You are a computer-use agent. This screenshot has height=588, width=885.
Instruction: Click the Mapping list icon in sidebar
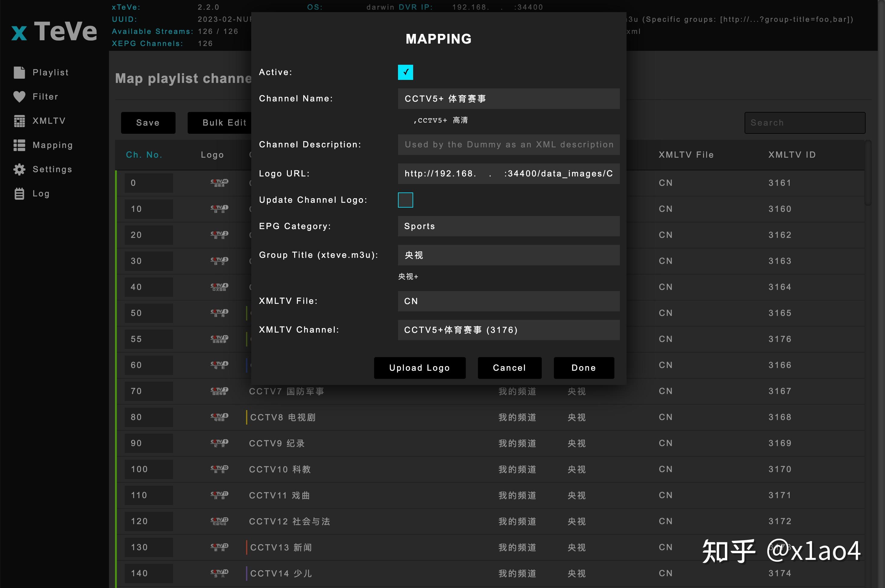[19, 145]
